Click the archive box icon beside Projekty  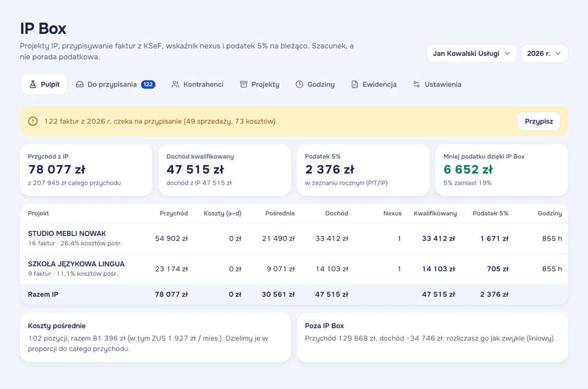coord(243,84)
